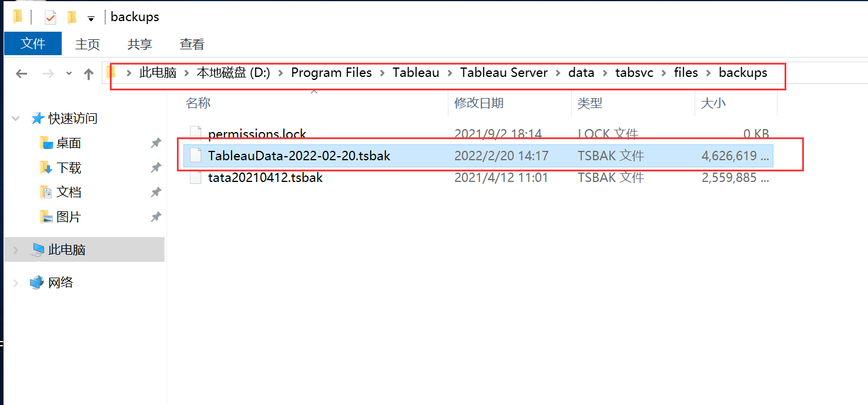Click the 2022/2/20 14:17 date cell
Image resolution: width=868 pixels, height=405 pixels.
(x=501, y=156)
